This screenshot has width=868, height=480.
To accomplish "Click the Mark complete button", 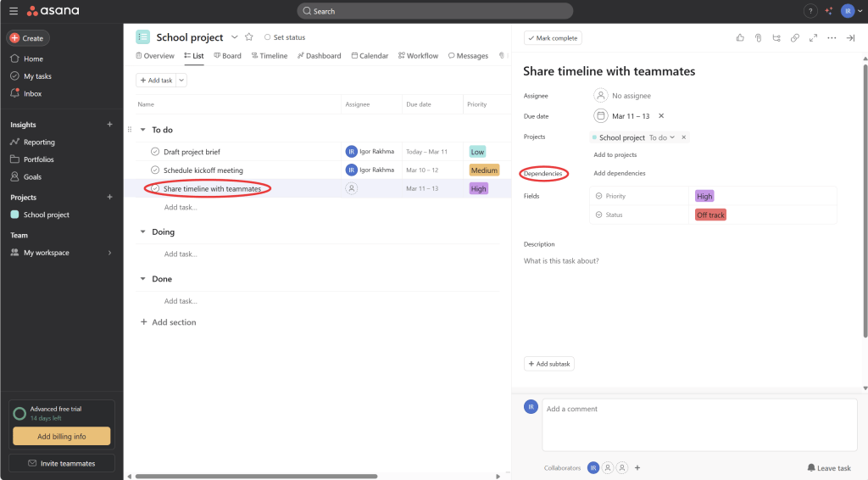I will 553,38.
